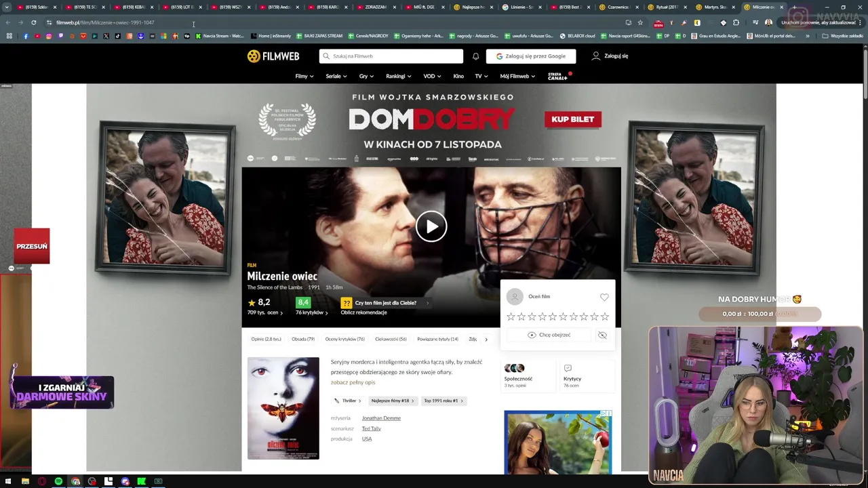
Task: Click heart icon to favorite the film
Action: point(604,297)
